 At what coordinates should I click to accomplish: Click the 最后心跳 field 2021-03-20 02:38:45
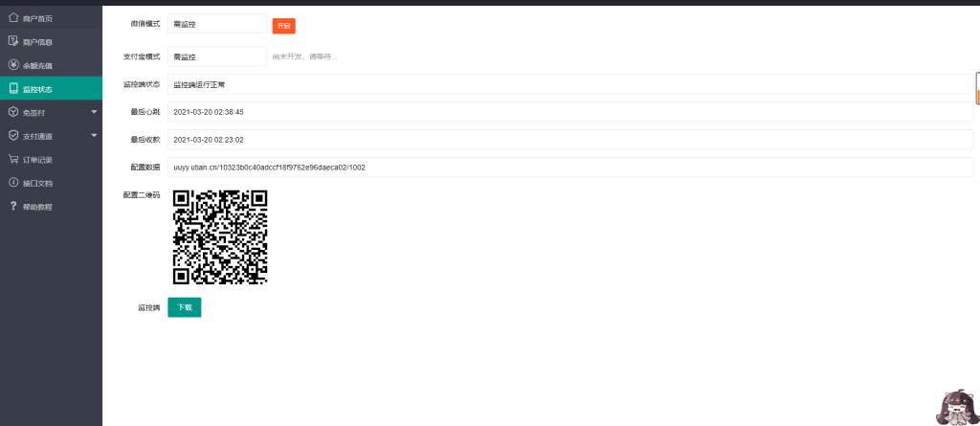[570, 112]
